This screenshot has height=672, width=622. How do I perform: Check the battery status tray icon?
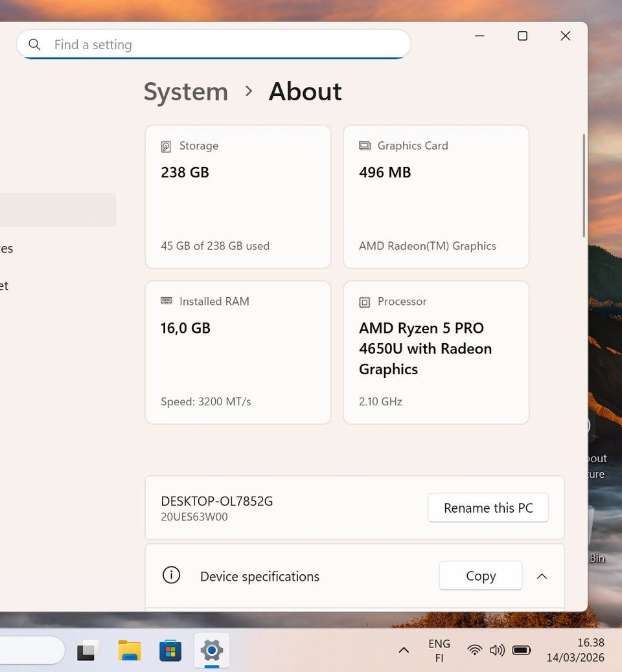[x=522, y=650]
